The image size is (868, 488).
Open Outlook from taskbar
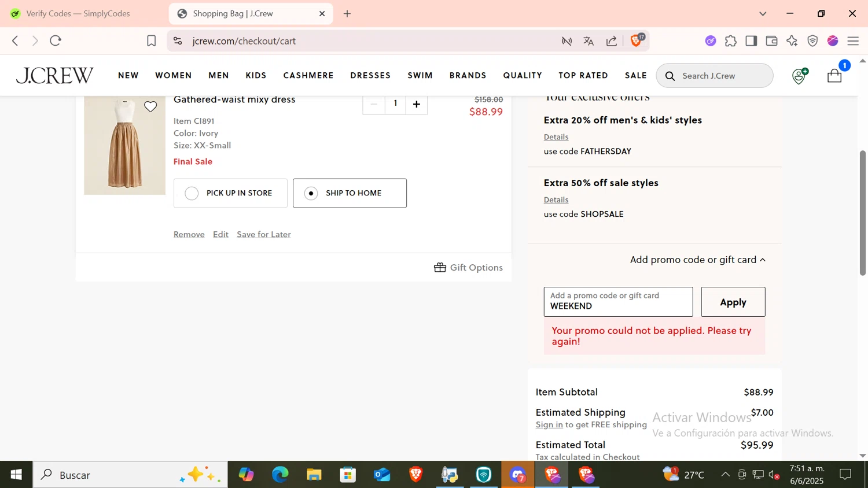coord(382,475)
